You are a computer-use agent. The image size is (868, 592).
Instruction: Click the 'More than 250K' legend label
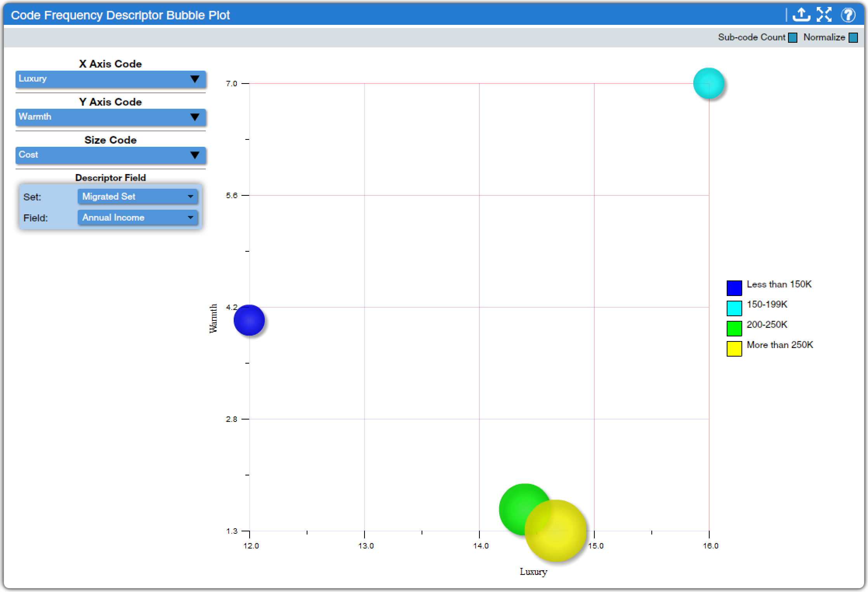779,345
